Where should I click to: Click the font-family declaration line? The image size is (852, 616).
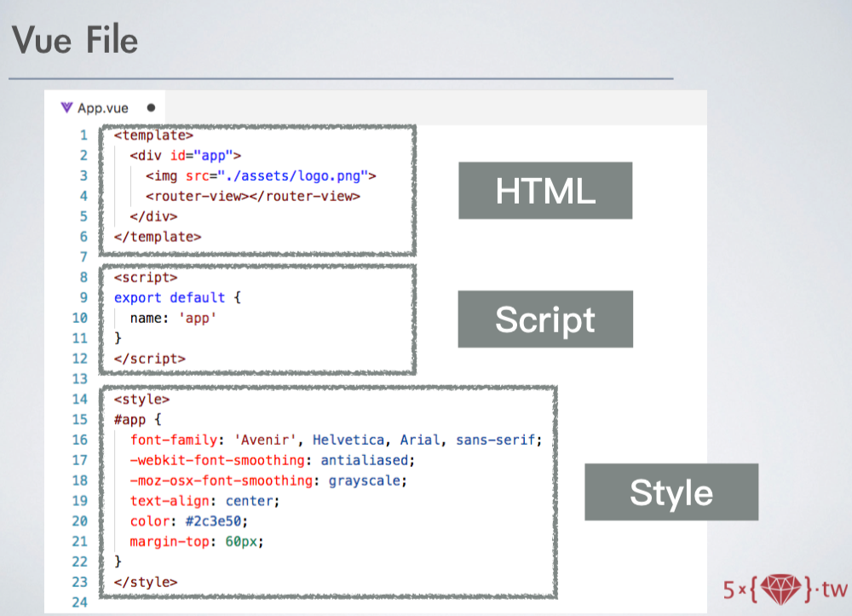tap(336, 440)
